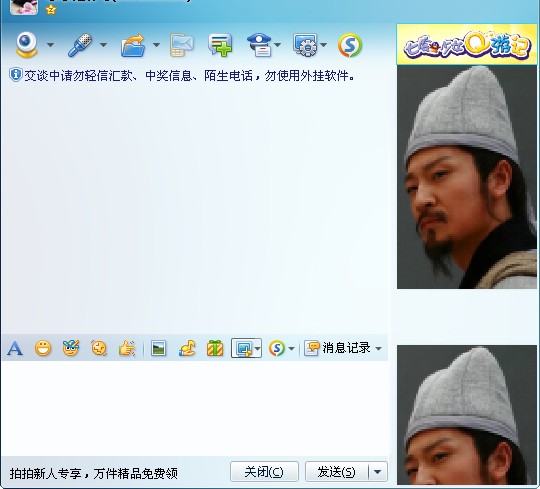Click the yellow star level icon
Image resolution: width=540 pixels, height=489 pixels.
51,10
